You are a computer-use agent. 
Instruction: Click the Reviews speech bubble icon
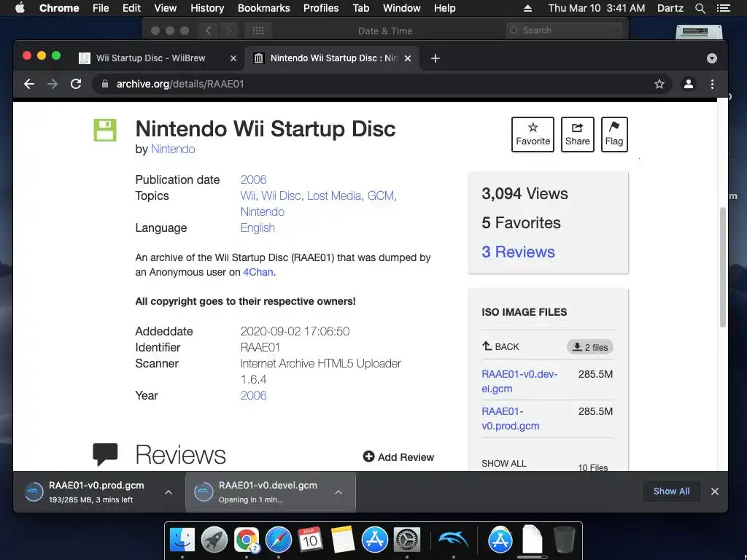click(105, 454)
